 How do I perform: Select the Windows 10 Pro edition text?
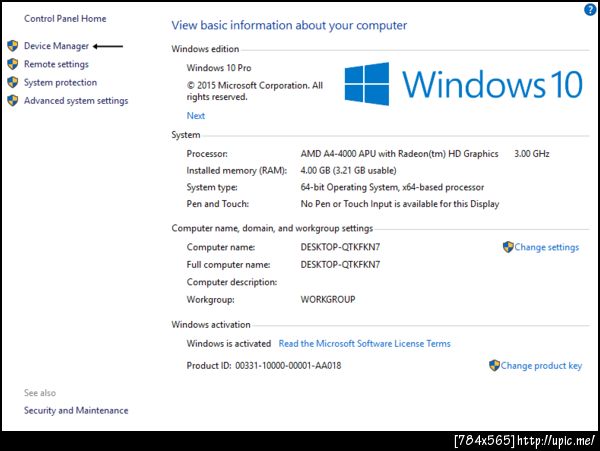[x=219, y=68]
